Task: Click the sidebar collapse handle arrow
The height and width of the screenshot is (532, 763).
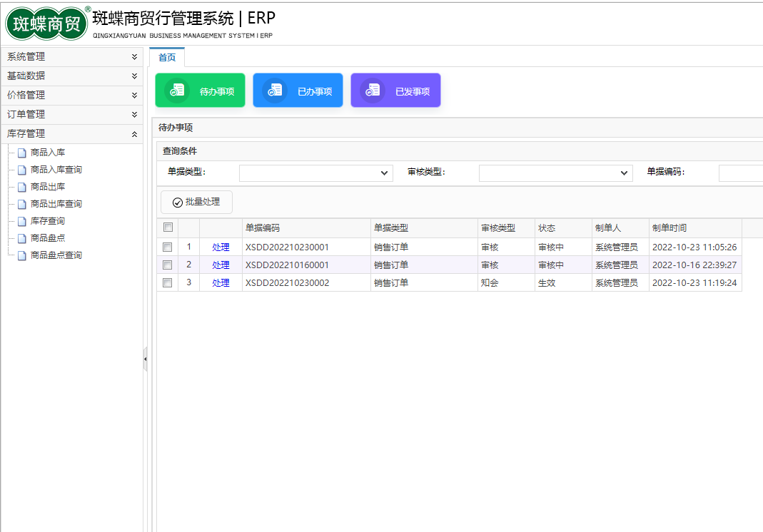Action: point(146,359)
